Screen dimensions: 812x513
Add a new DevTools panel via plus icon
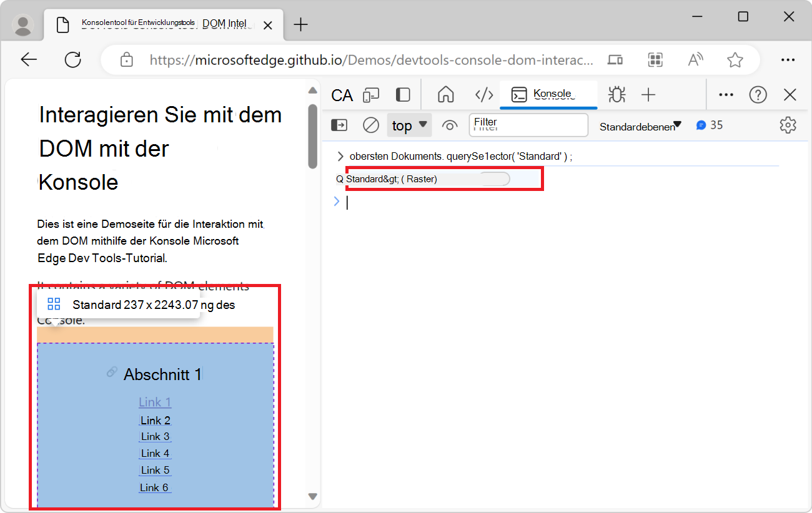648,95
